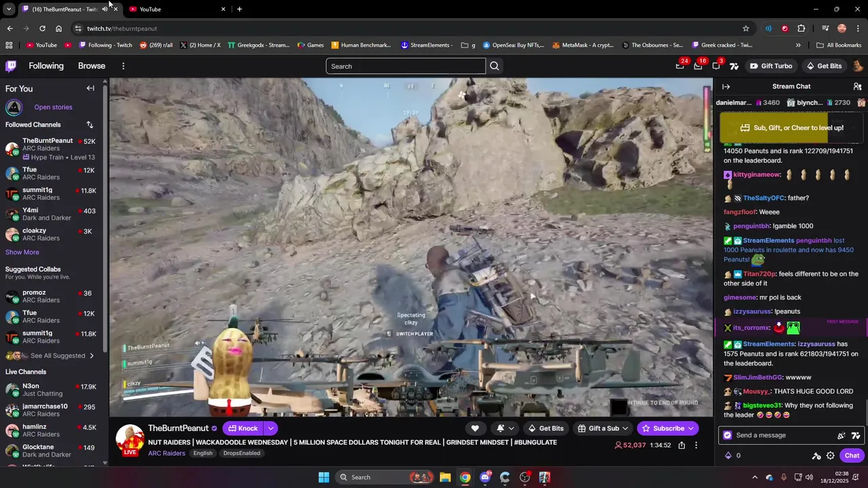Open the Browse nav item
Image resolution: width=868 pixels, height=488 pixels.
coord(92,66)
